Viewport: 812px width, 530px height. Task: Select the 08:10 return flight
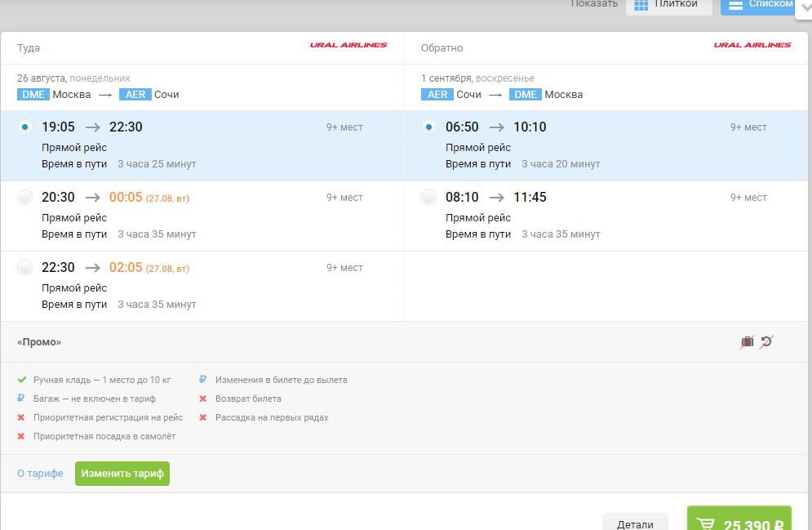click(x=429, y=198)
